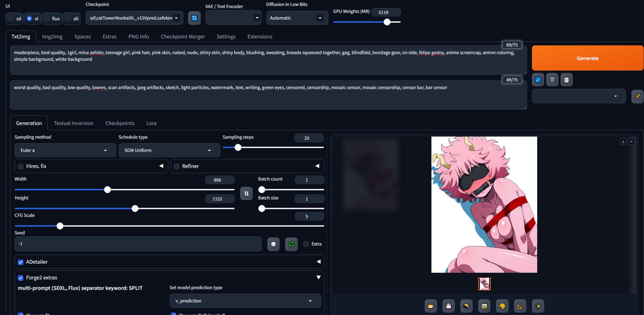Open the Checkpoint dropdown
This screenshot has height=315, width=644.
coord(134,18)
